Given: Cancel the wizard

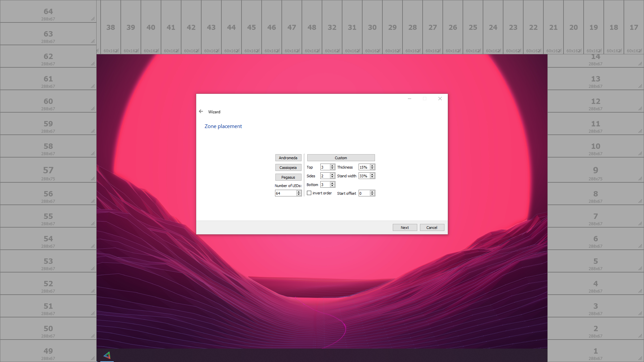Looking at the screenshot, I should (x=432, y=228).
